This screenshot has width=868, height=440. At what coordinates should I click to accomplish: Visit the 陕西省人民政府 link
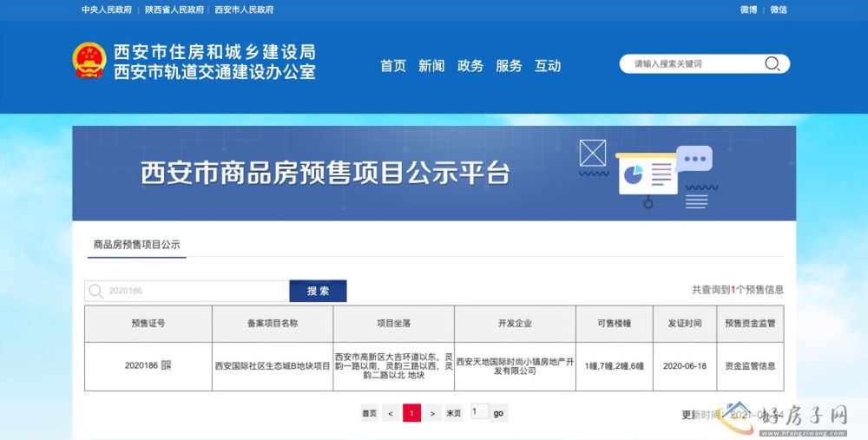[174, 10]
